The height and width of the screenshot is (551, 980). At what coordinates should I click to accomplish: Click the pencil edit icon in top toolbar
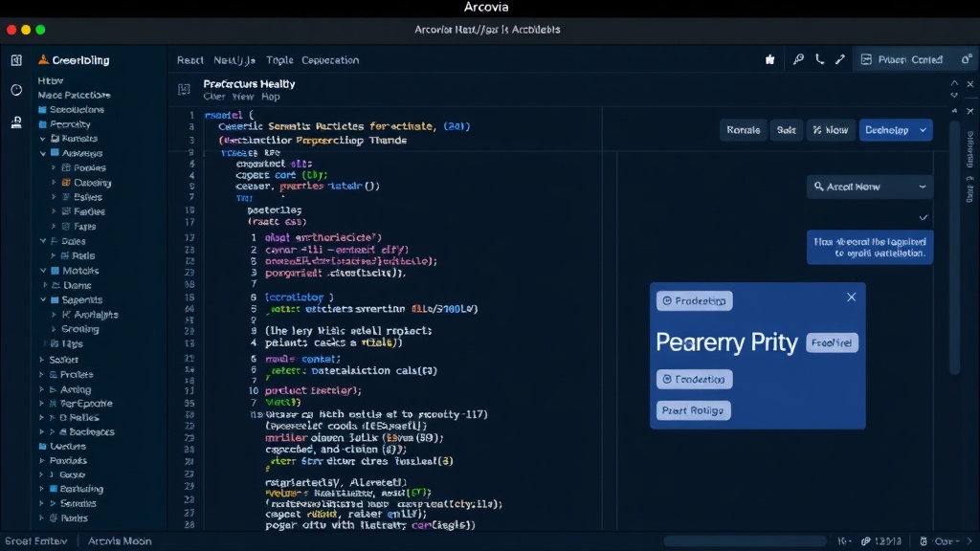[840, 59]
